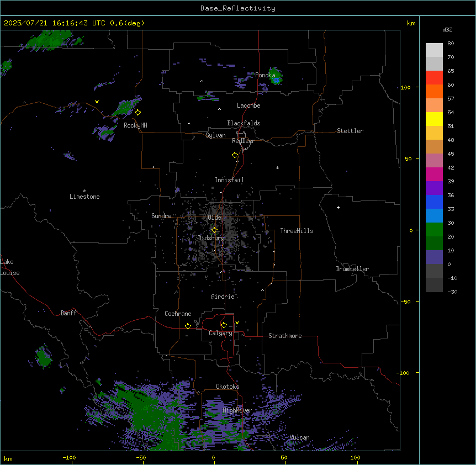
Task: Click the Strathmore town label
Action: click(285, 336)
